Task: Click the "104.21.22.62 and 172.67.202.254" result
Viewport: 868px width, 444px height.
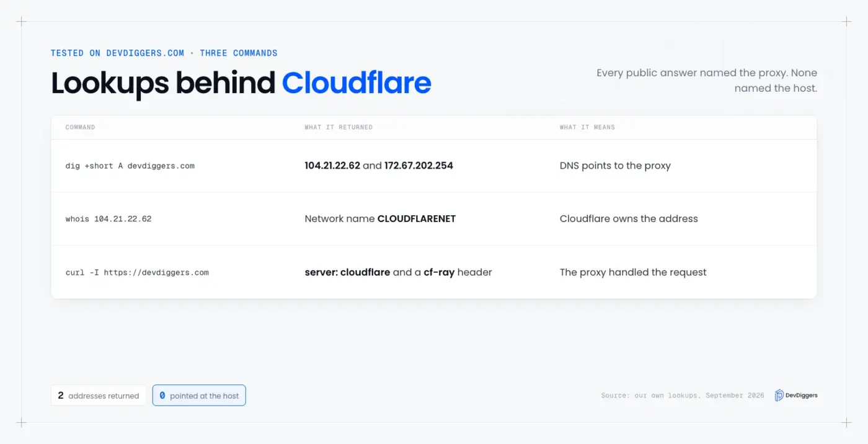Action: click(x=379, y=166)
